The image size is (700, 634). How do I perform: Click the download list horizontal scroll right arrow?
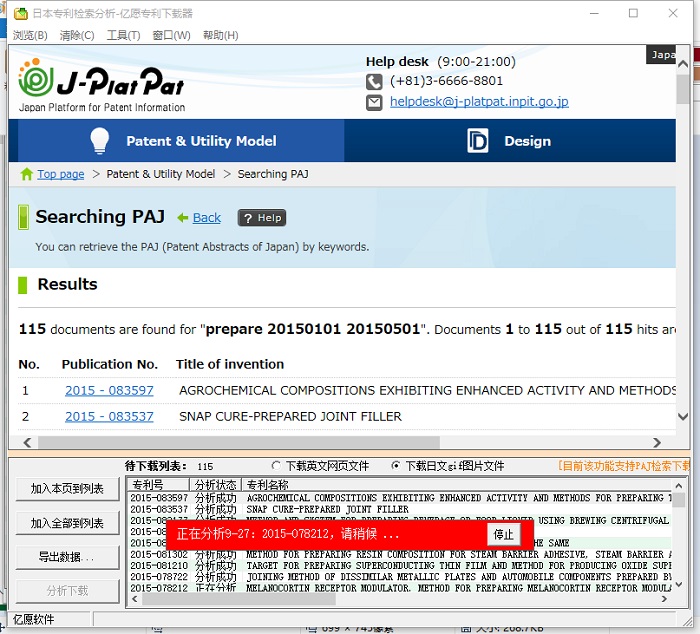click(x=665, y=599)
